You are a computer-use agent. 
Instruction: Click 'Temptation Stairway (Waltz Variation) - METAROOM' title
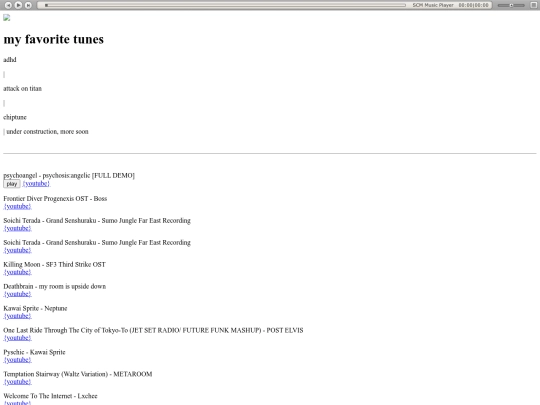coord(77,374)
